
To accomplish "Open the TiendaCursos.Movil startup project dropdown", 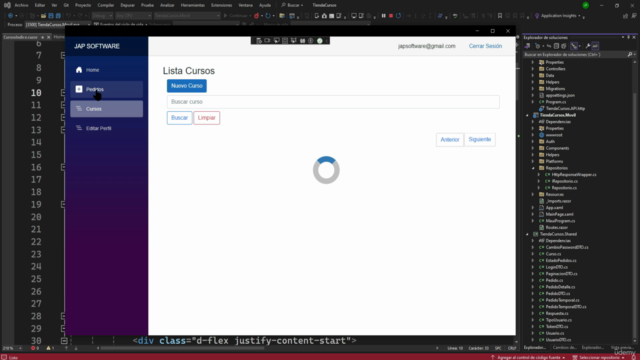I will pos(187,16).
